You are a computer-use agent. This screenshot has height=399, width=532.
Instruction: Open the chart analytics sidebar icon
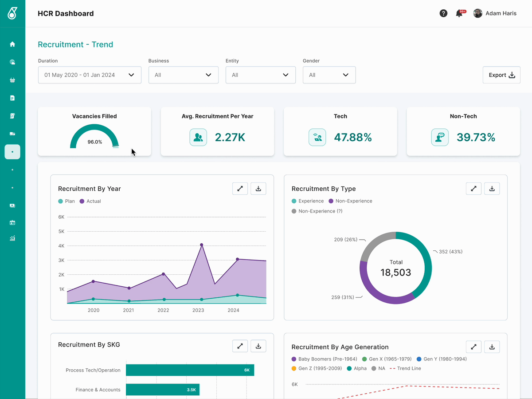point(12,238)
